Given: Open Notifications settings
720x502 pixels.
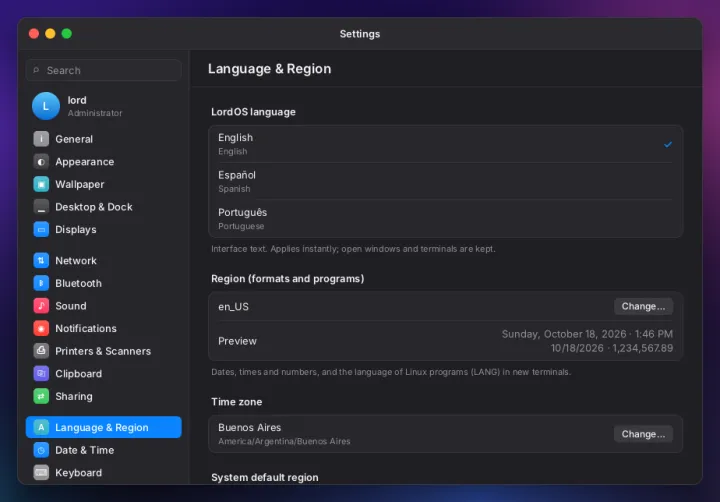Looking at the screenshot, I should (104, 328).
